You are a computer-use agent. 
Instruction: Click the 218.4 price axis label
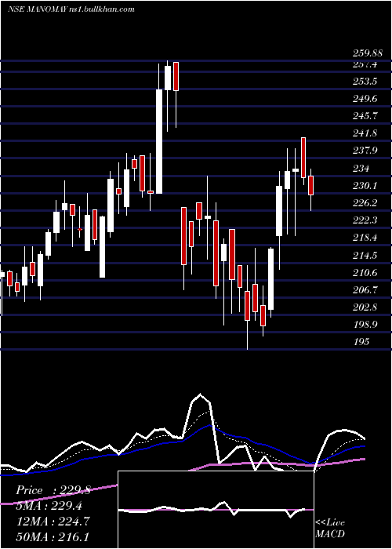pos(365,238)
